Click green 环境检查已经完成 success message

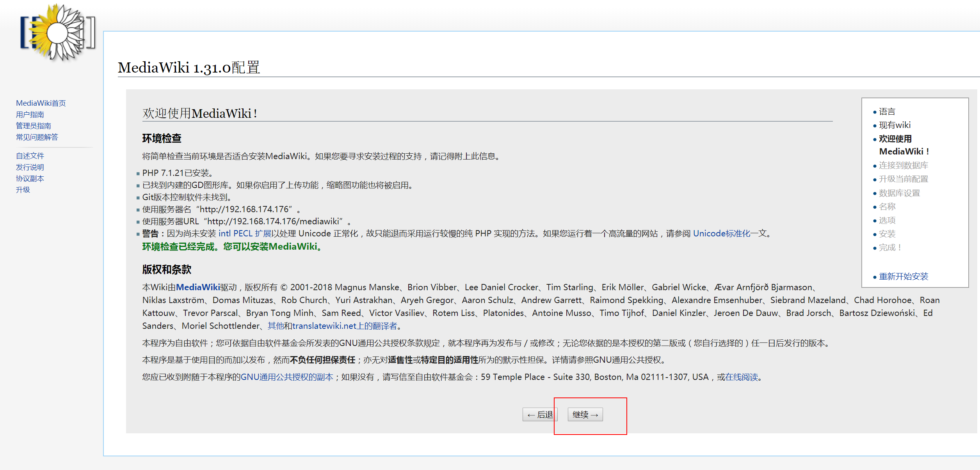pyautogui.click(x=233, y=247)
